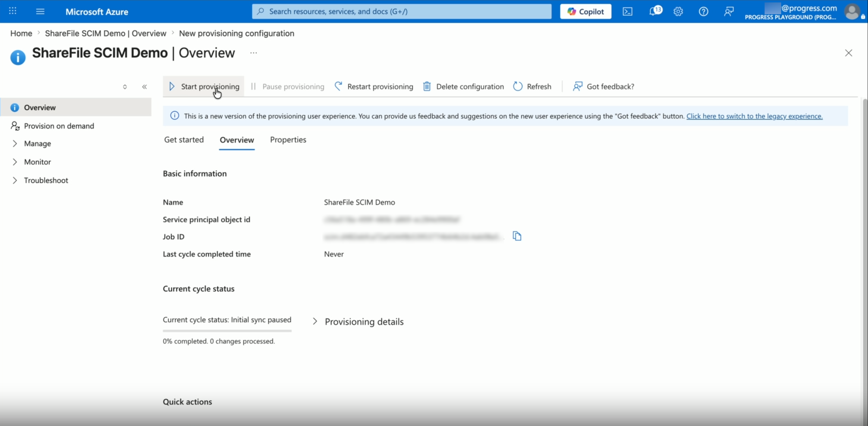Open the Properties tab
The height and width of the screenshot is (426, 868).
(x=288, y=140)
